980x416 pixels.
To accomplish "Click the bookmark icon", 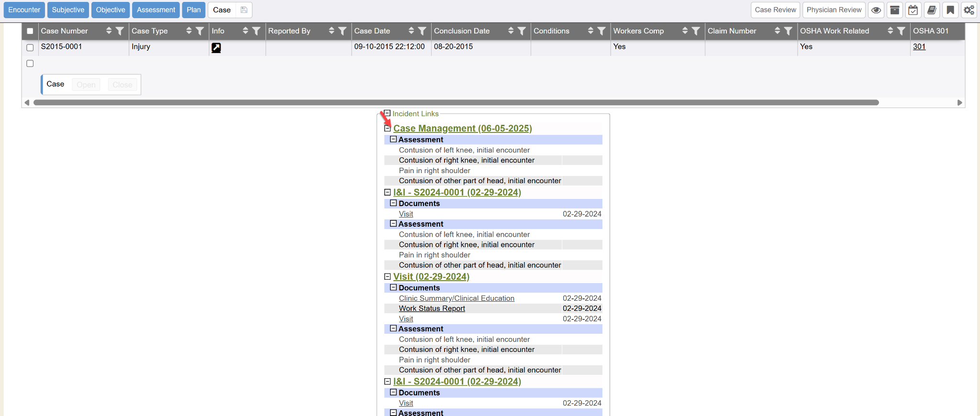I will tap(950, 10).
